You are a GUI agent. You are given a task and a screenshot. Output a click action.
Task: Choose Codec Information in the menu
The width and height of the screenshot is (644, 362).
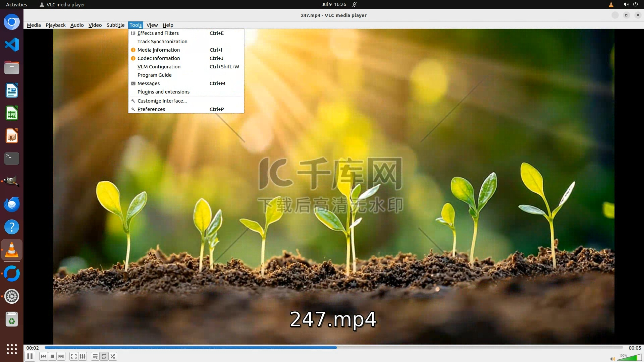[159, 58]
